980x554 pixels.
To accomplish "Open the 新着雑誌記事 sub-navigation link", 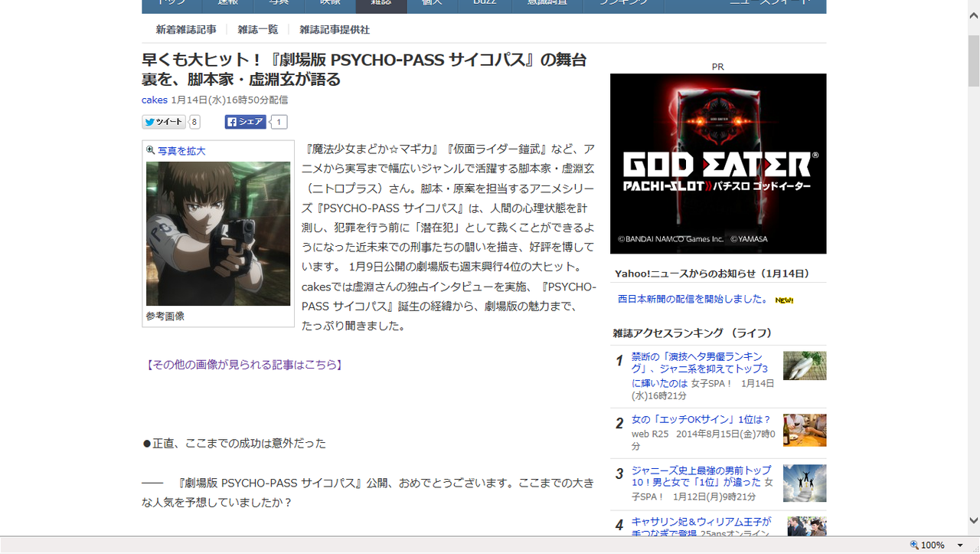I will click(186, 30).
